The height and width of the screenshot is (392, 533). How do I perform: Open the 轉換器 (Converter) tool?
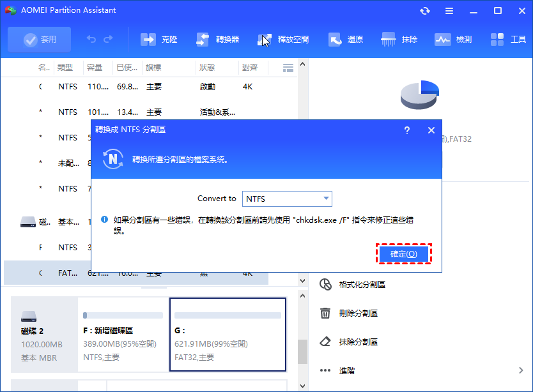tap(218, 40)
